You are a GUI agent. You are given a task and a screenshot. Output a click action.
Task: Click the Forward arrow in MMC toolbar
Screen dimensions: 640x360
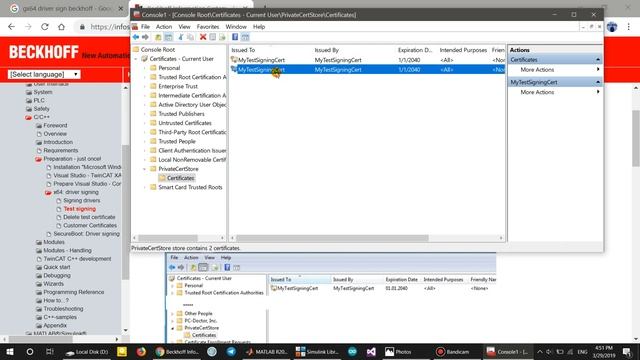coord(145,37)
